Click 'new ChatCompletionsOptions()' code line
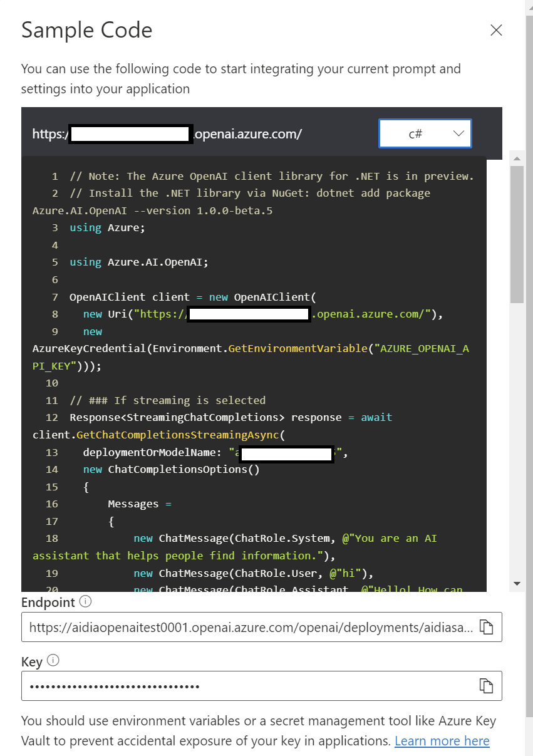Image resolution: width=533 pixels, height=756 pixels. click(171, 469)
